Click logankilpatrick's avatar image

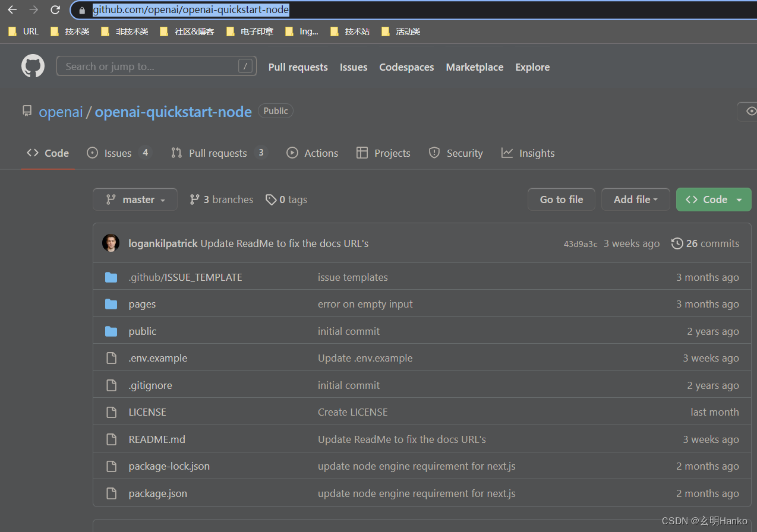tap(111, 243)
